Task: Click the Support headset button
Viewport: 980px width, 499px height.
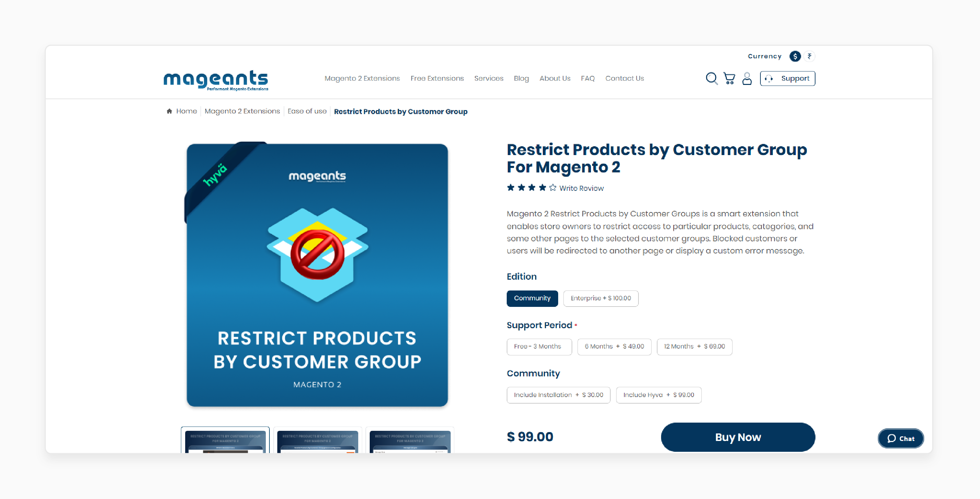Action: click(788, 78)
